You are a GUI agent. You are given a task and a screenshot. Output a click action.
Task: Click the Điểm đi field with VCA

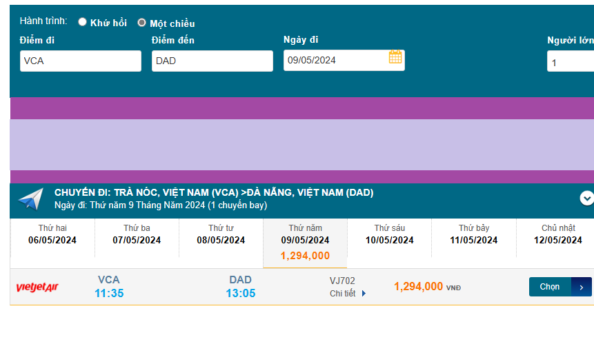(x=81, y=61)
